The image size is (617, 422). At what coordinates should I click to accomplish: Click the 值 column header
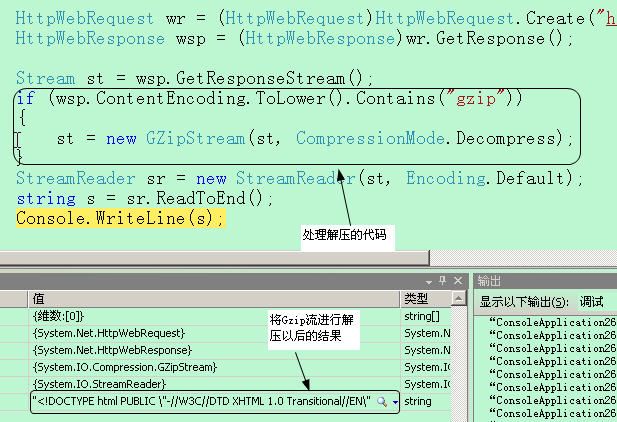[x=214, y=299]
